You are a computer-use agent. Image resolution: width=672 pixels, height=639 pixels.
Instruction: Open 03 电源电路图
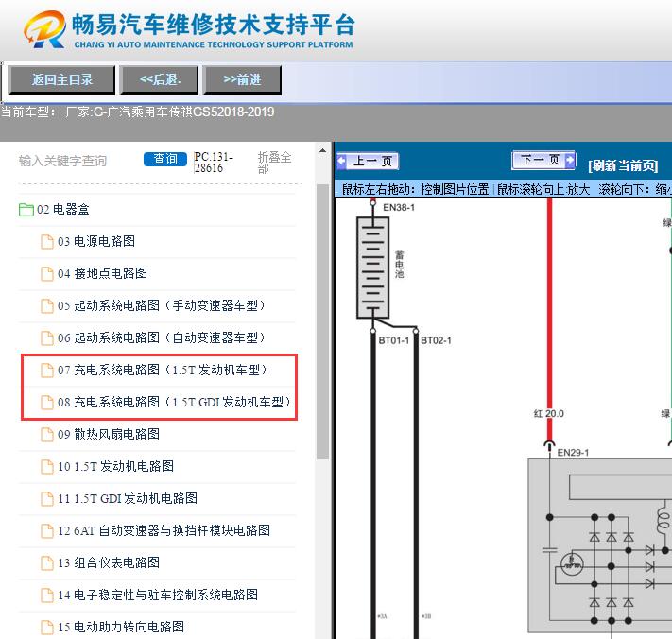96,241
